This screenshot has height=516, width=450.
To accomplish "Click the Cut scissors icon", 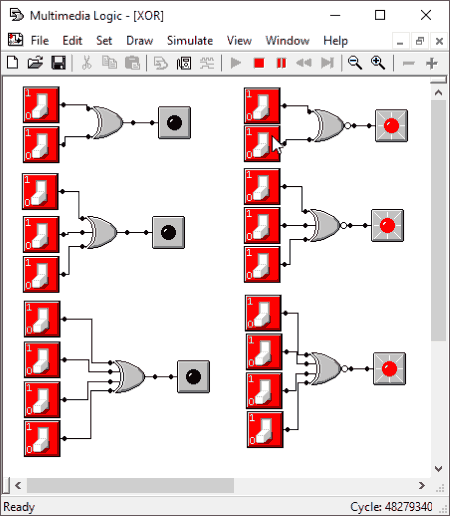I will pos(87,63).
